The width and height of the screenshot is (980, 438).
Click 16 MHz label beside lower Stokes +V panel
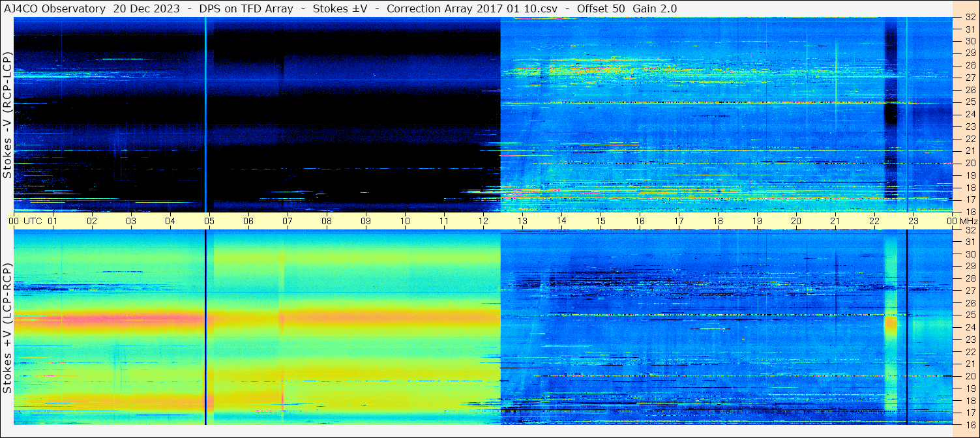(x=970, y=424)
